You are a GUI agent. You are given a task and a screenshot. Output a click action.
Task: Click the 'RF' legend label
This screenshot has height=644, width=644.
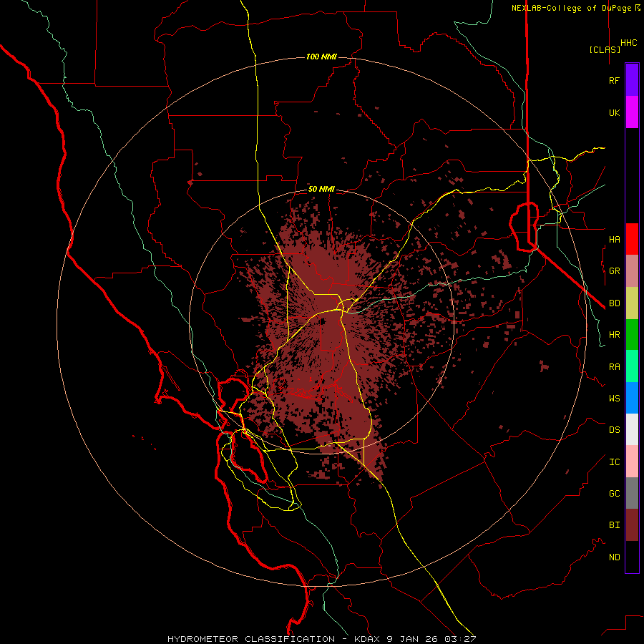(614, 80)
